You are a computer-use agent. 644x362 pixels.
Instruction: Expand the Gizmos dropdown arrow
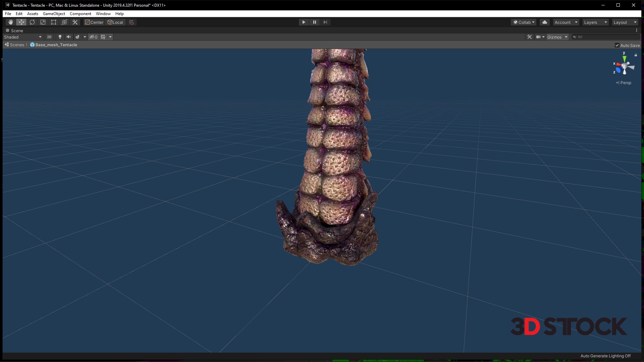point(566,37)
